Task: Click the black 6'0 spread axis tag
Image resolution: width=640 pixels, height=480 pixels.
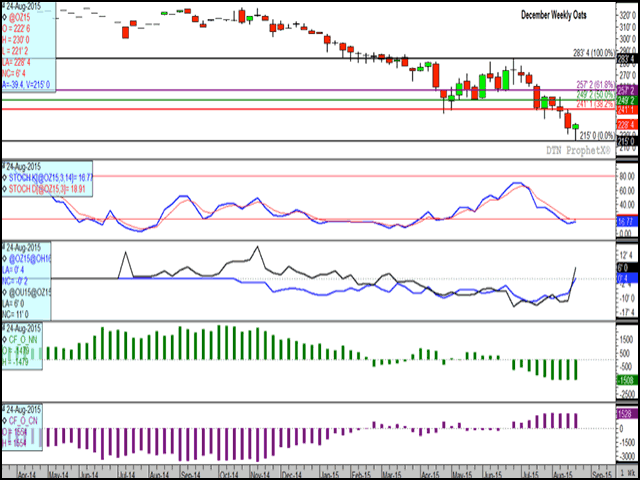Action: pos(627,270)
